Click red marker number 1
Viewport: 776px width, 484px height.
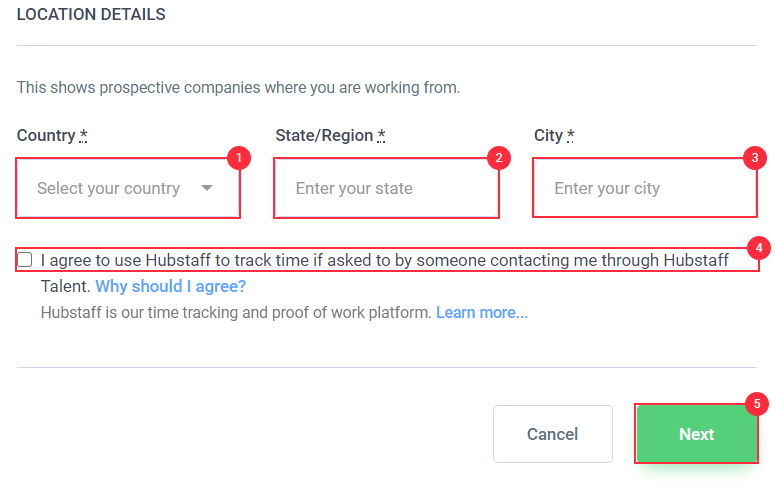click(x=239, y=158)
